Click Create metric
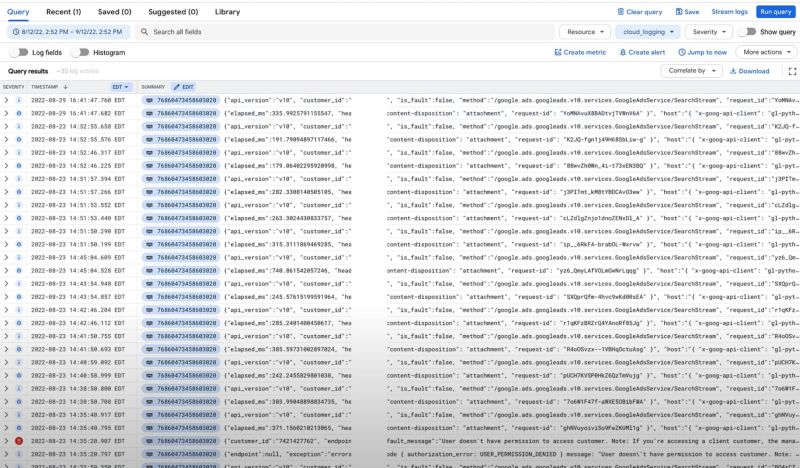This screenshot has width=800, height=468. tap(580, 52)
